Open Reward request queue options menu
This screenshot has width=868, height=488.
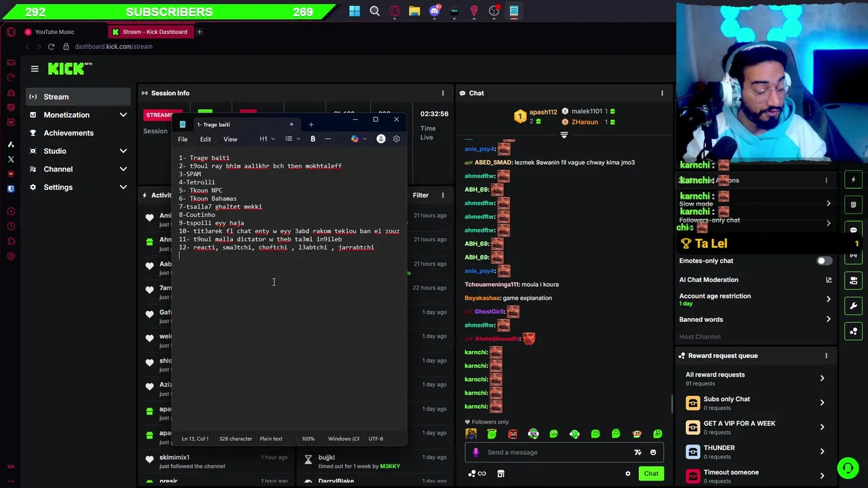pos(826,356)
